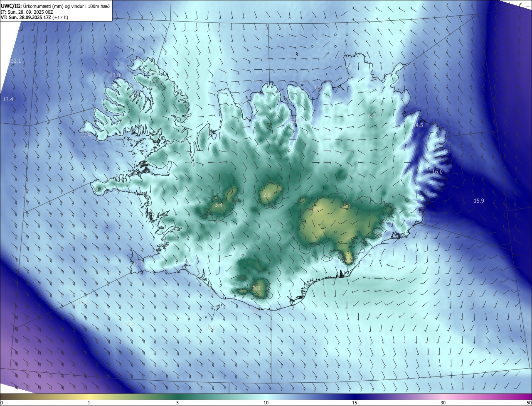The width and height of the screenshot is (532, 406).
Task: Click the 14.5 value label on the east coast
Action: tap(418, 125)
